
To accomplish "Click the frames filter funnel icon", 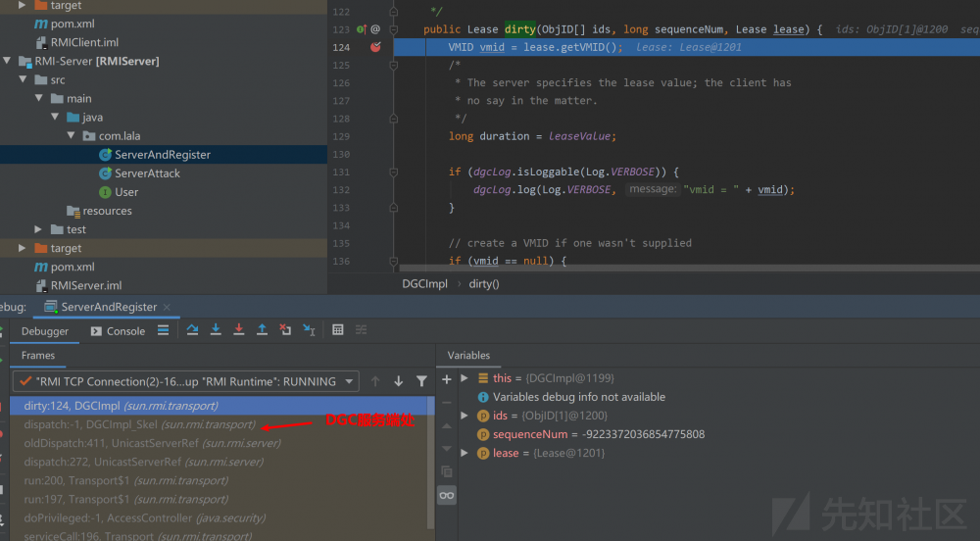I will [421, 381].
